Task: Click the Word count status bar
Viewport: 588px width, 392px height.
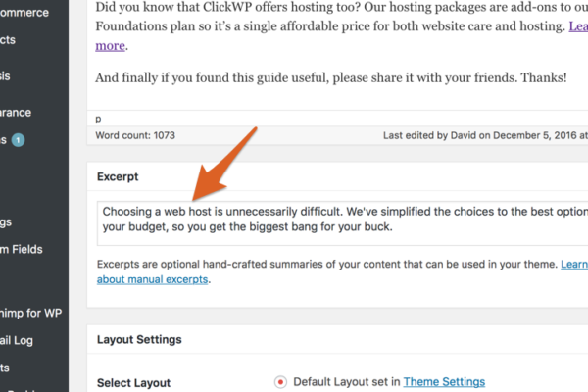Action: [135, 135]
